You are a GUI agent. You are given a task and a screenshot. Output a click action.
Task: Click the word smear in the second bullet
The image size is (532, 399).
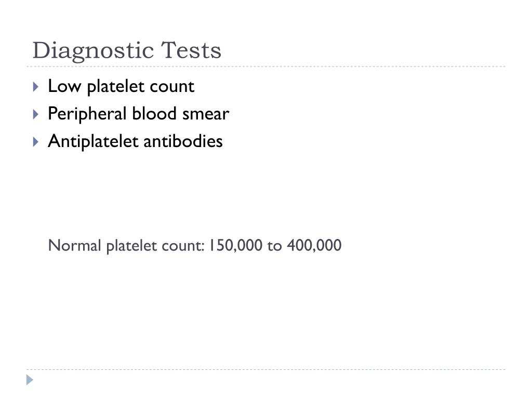(206, 114)
